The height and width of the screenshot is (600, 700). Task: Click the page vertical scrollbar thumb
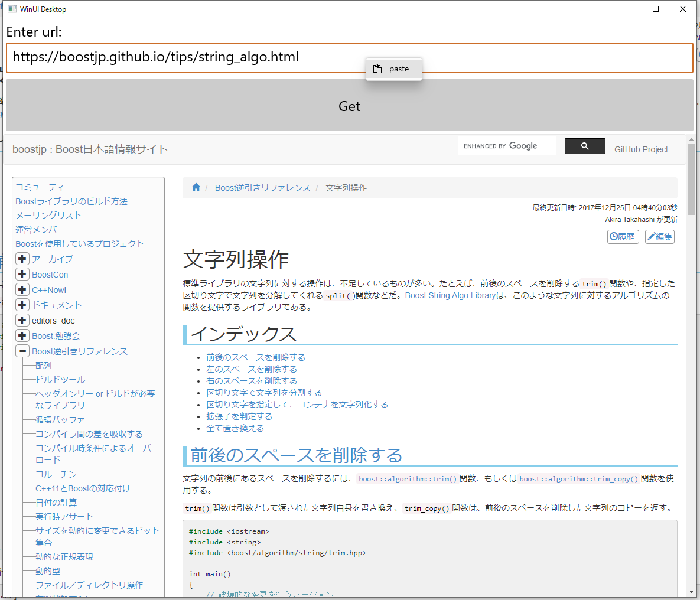[x=692, y=180]
